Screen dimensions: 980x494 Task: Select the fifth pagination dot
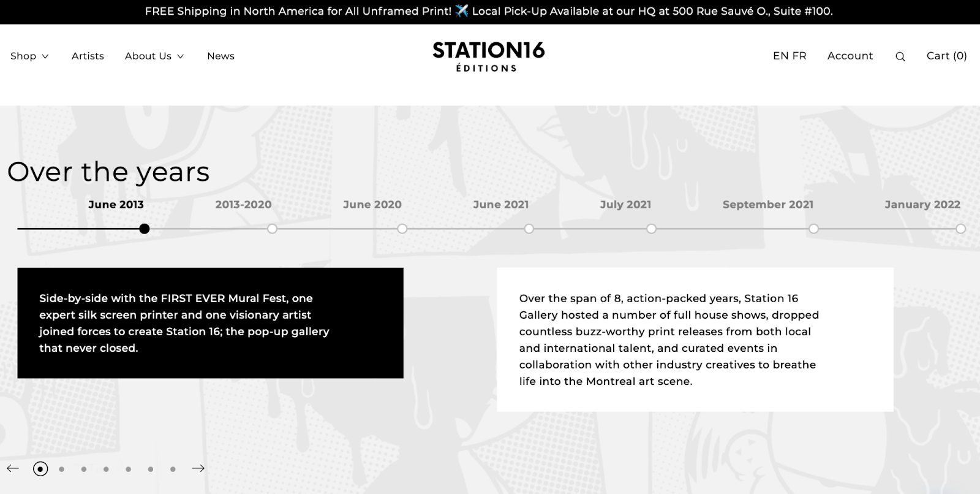[x=128, y=469]
